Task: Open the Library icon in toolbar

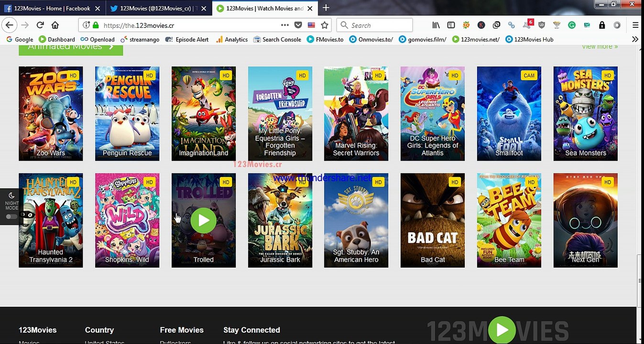Action: click(x=436, y=25)
